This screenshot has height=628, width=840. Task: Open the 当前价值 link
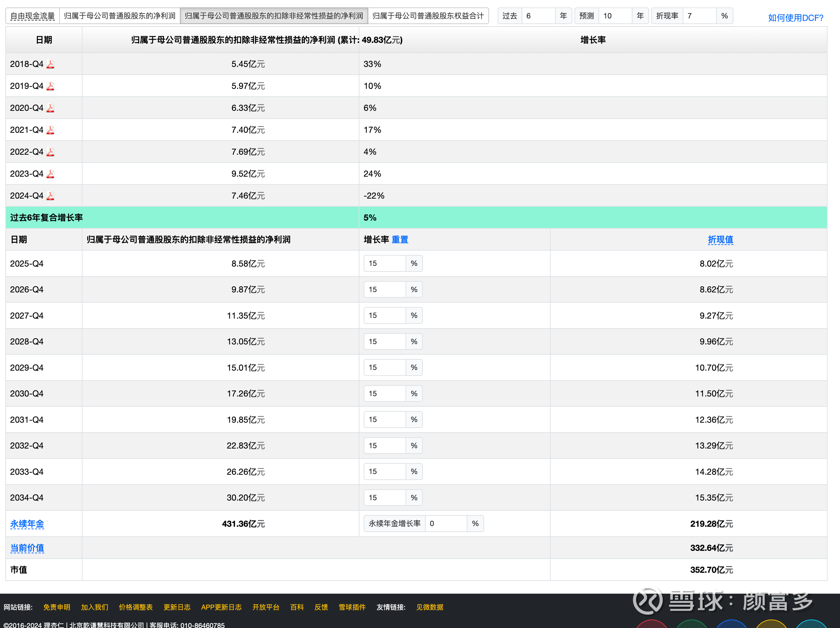click(27, 548)
